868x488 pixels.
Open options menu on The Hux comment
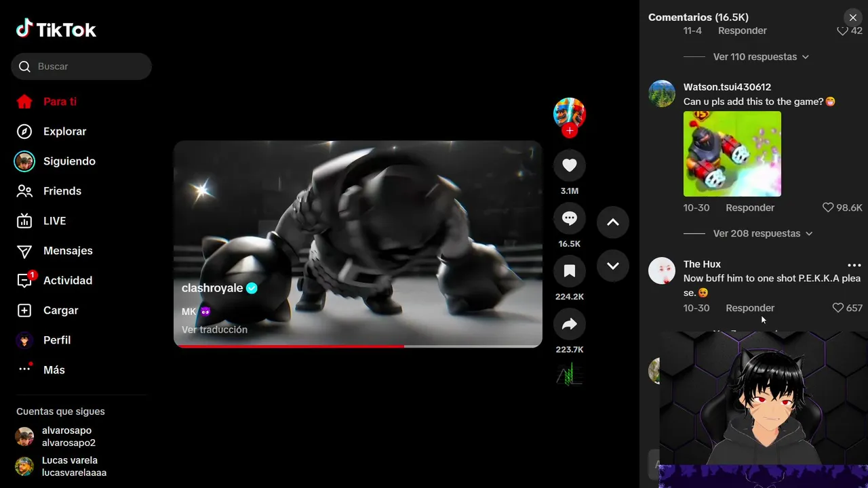tap(854, 265)
